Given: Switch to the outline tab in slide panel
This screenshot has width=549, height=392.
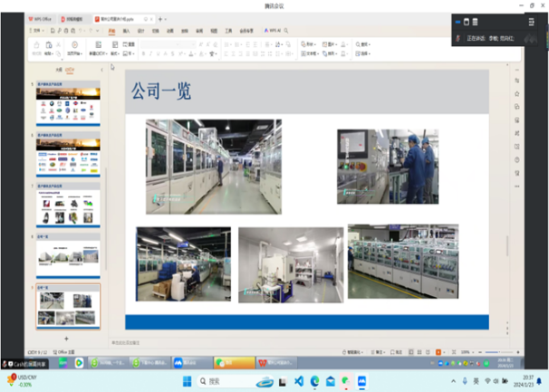Looking at the screenshot, I should point(59,69).
